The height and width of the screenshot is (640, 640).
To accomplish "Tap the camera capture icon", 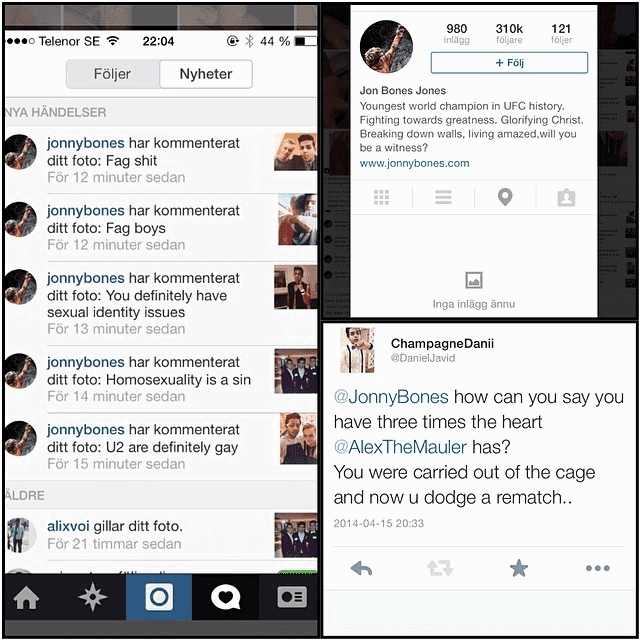I will tap(159, 597).
